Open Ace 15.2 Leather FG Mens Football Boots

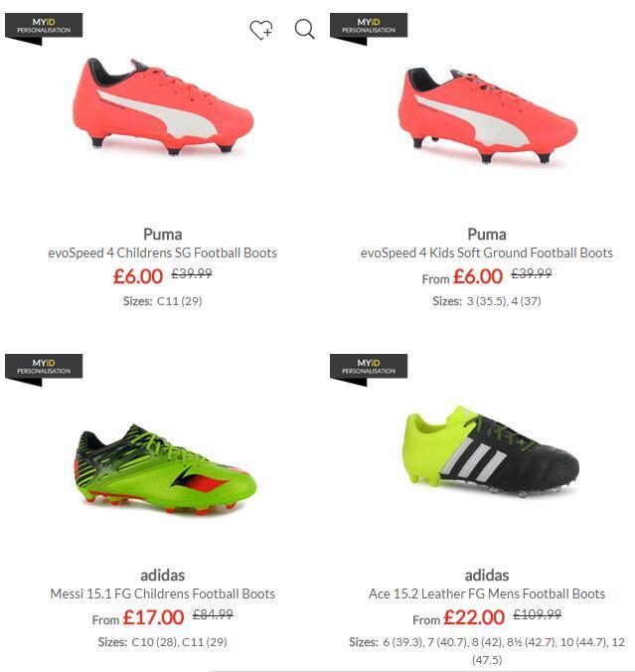point(487,594)
